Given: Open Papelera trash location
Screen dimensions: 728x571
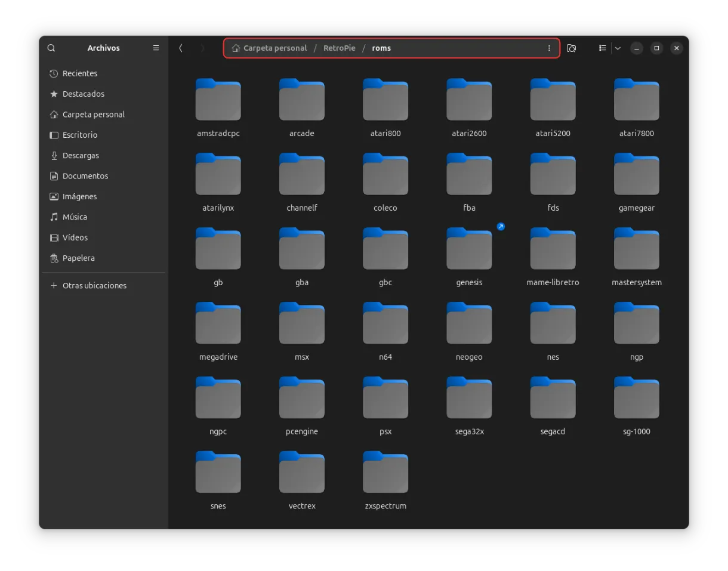Looking at the screenshot, I should pyautogui.click(x=78, y=258).
